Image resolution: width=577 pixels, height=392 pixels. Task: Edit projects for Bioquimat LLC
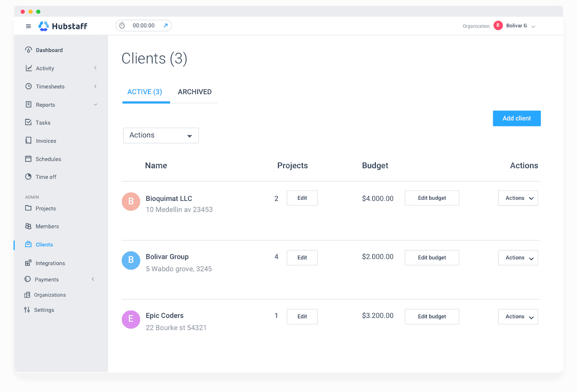[302, 198]
